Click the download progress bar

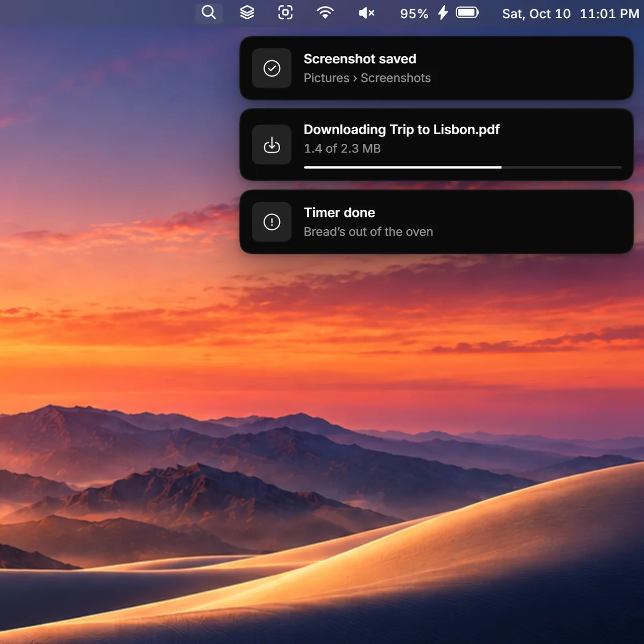coord(463,167)
